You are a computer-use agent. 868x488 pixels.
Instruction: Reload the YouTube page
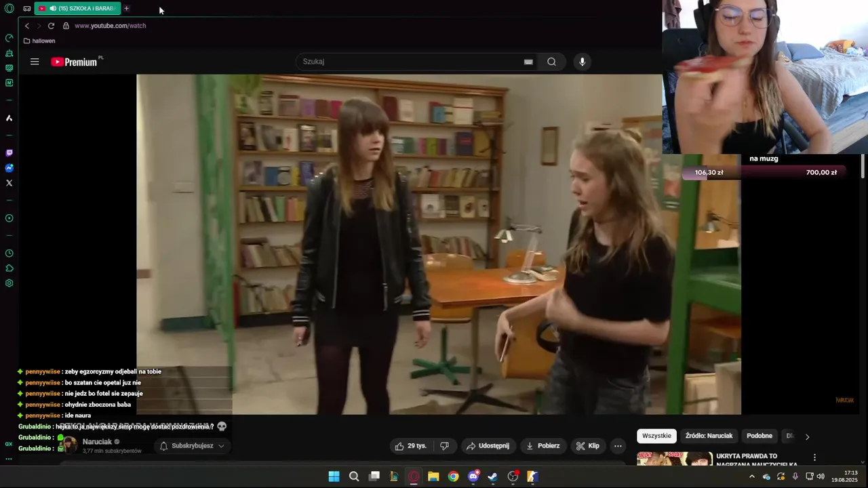51,26
